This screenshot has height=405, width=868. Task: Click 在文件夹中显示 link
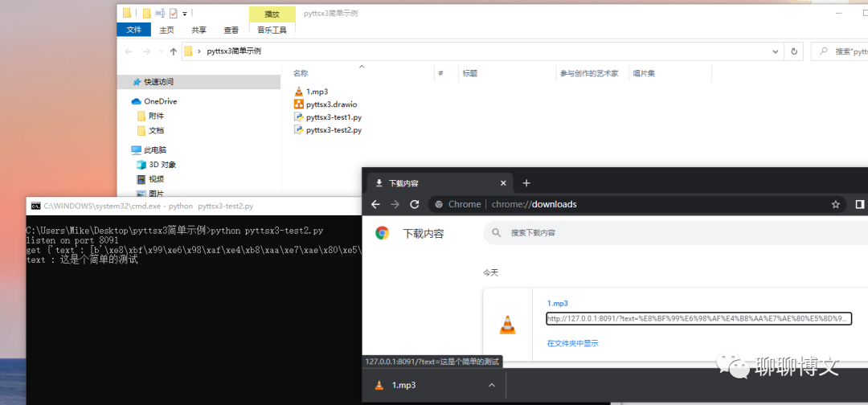[573, 343]
